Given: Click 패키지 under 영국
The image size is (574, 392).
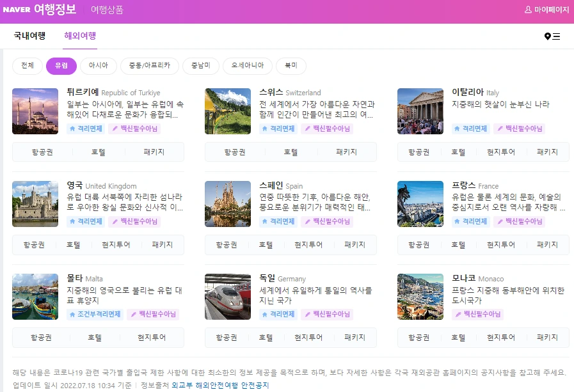Looking at the screenshot, I should pos(162,245).
